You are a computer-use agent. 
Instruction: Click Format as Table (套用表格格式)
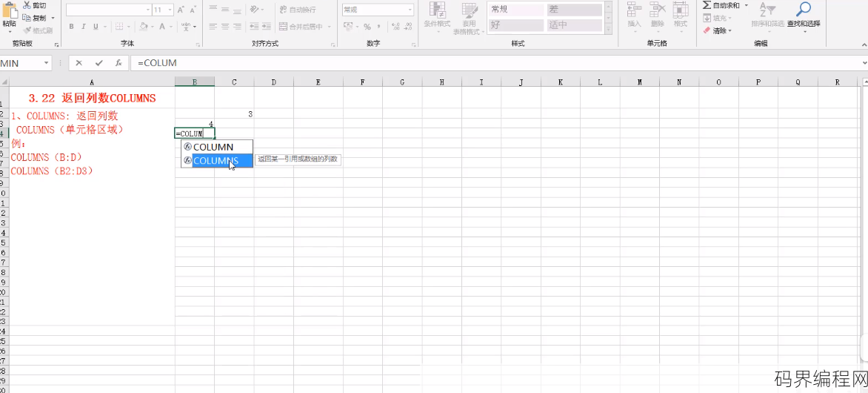coord(469,19)
